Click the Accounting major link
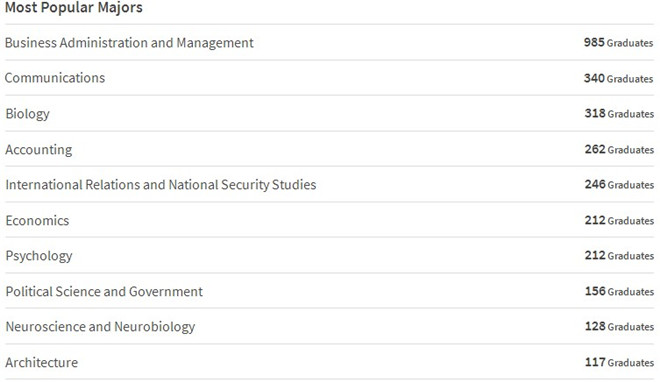 (x=39, y=149)
